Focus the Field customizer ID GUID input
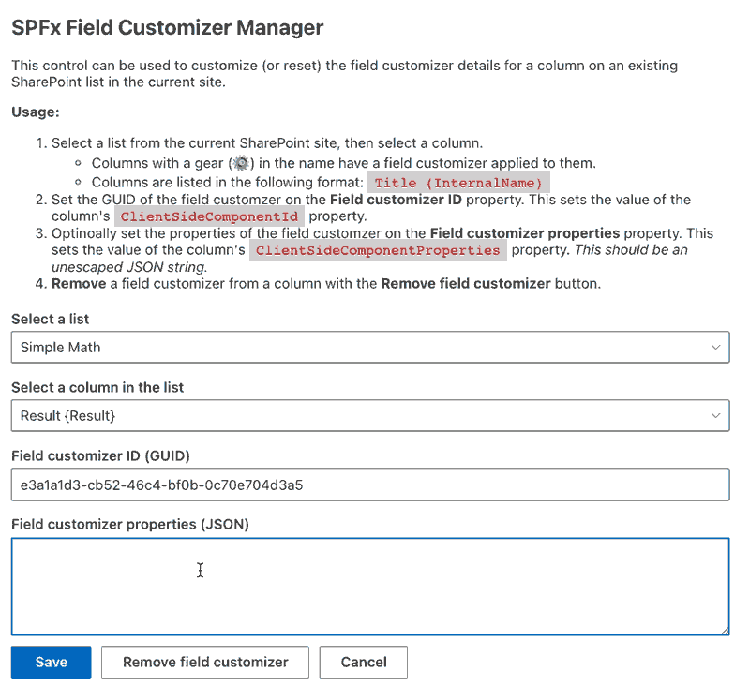This screenshot has height=686, width=750. 370,485
